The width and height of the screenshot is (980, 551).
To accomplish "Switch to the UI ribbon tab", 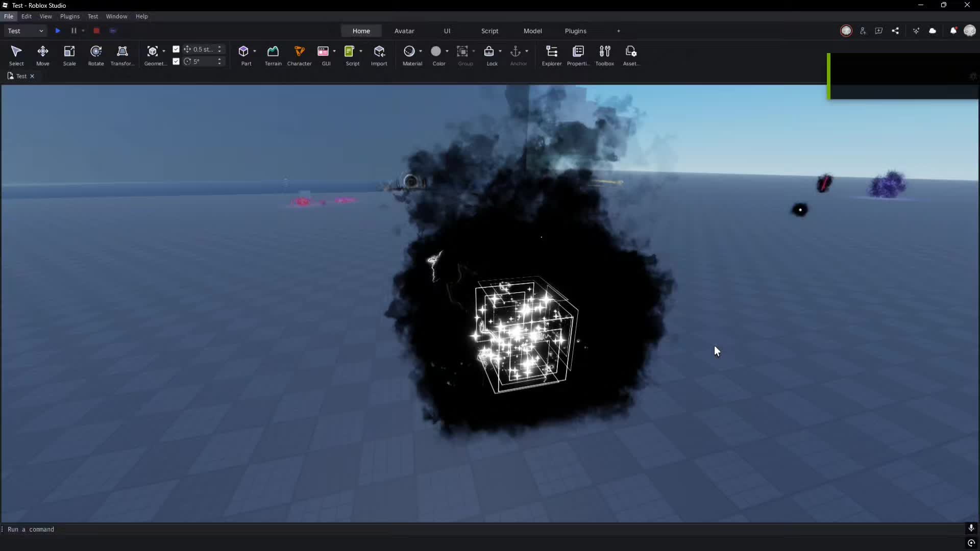I will [x=447, y=31].
